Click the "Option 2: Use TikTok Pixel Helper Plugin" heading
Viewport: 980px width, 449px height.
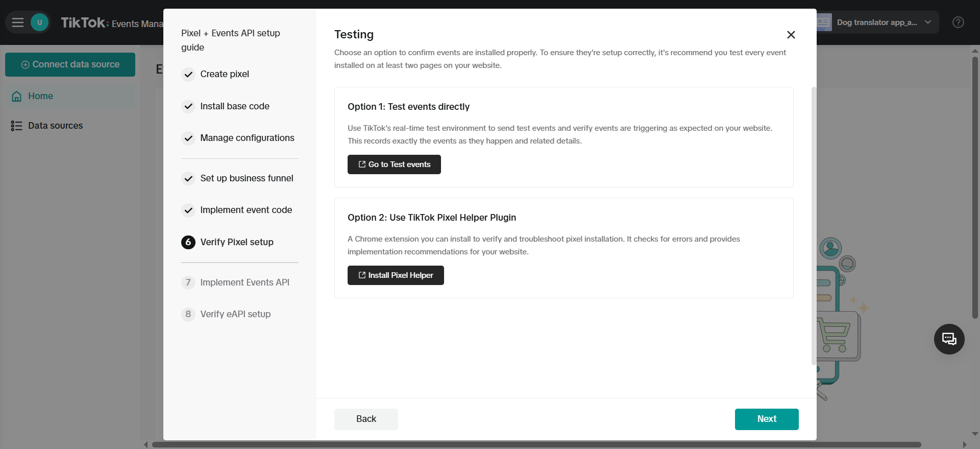point(432,218)
